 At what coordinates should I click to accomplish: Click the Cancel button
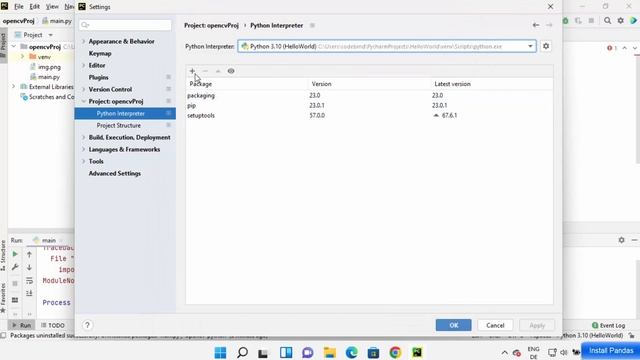pos(495,325)
